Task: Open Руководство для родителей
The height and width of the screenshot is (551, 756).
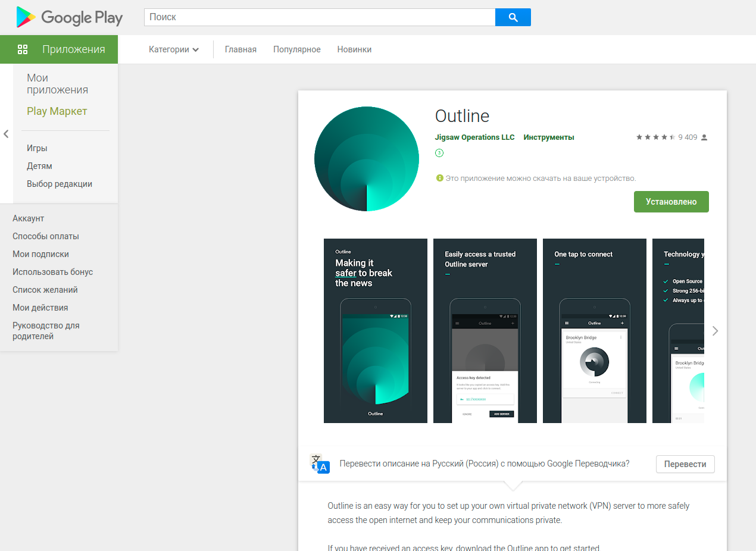Action: [46, 331]
